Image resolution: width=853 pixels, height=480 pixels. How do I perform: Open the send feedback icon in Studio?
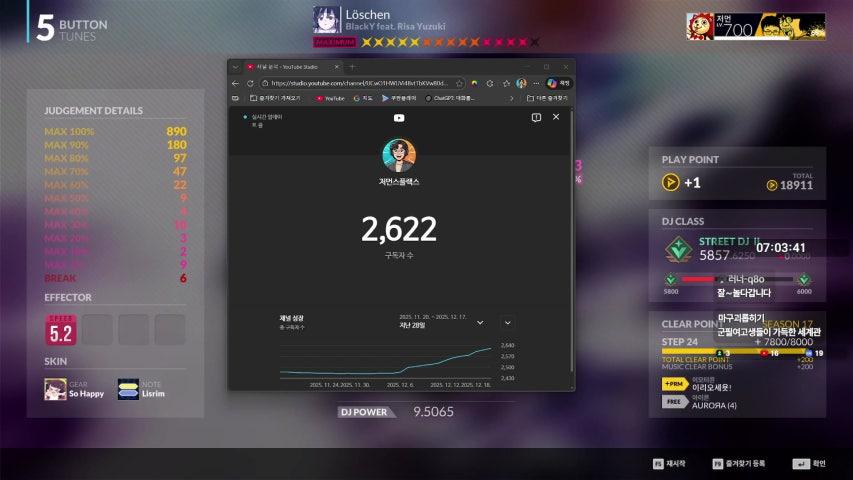(536, 118)
